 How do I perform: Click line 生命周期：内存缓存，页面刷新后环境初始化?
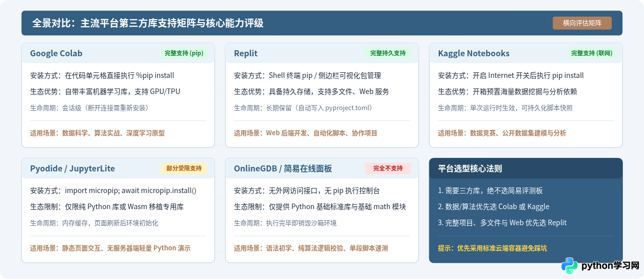coord(94,223)
